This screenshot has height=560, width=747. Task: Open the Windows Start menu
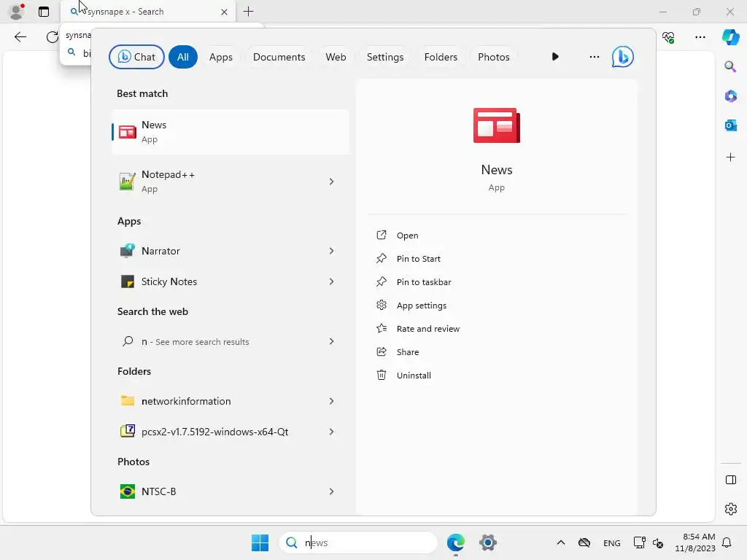260,542
